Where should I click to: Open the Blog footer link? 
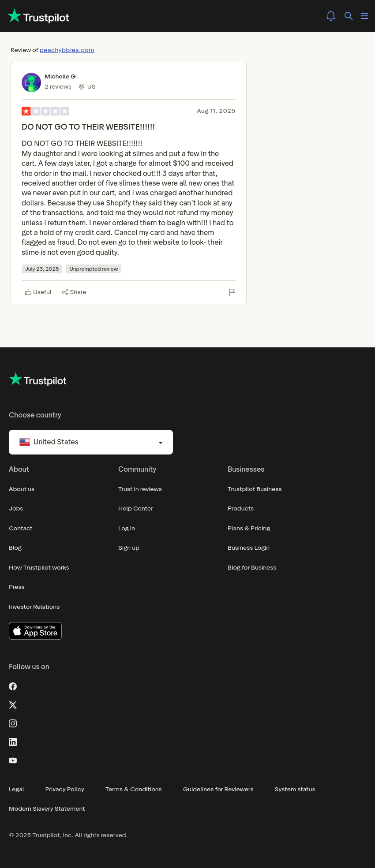[15, 548]
